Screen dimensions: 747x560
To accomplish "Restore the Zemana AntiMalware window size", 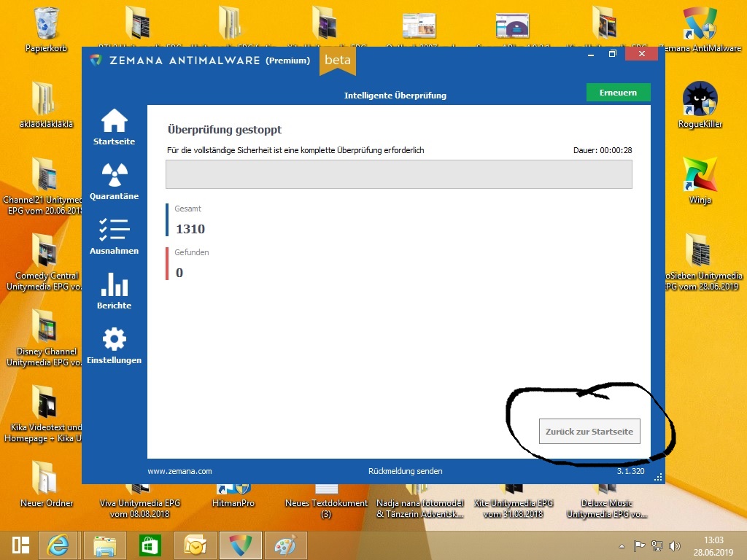I will click(x=613, y=54).
